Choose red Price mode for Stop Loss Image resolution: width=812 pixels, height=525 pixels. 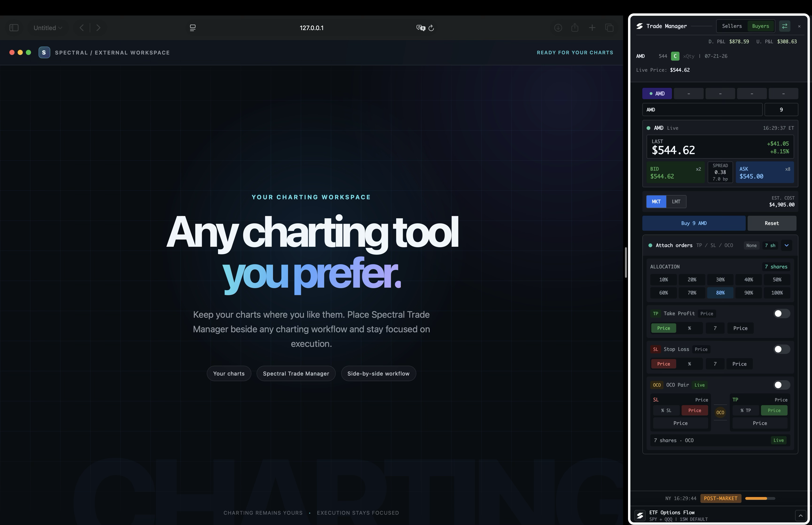pyautogui.click(x=664, y=364)
